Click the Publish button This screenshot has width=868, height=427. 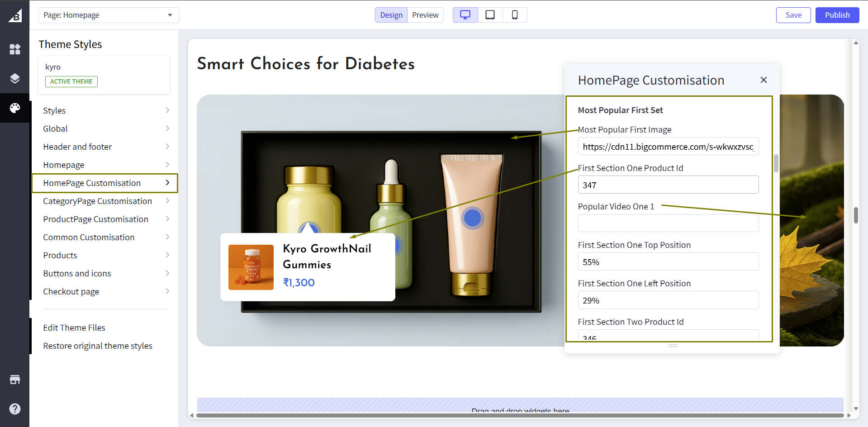(x=837, y=15)
